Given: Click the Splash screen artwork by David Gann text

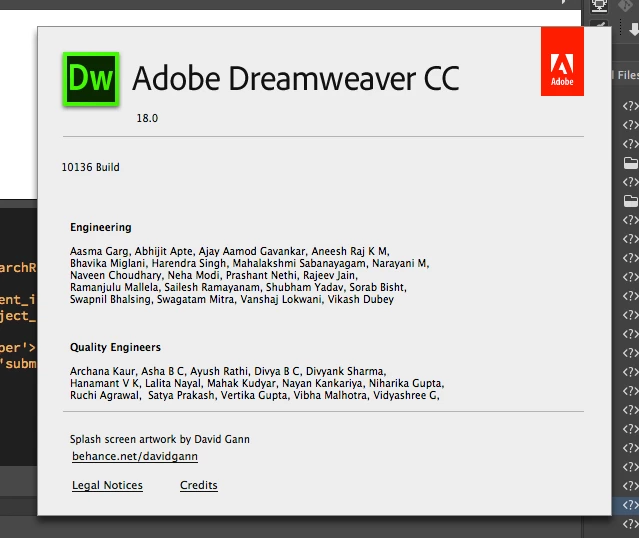Looking at the screenshot, I should (x=160, y=439).
